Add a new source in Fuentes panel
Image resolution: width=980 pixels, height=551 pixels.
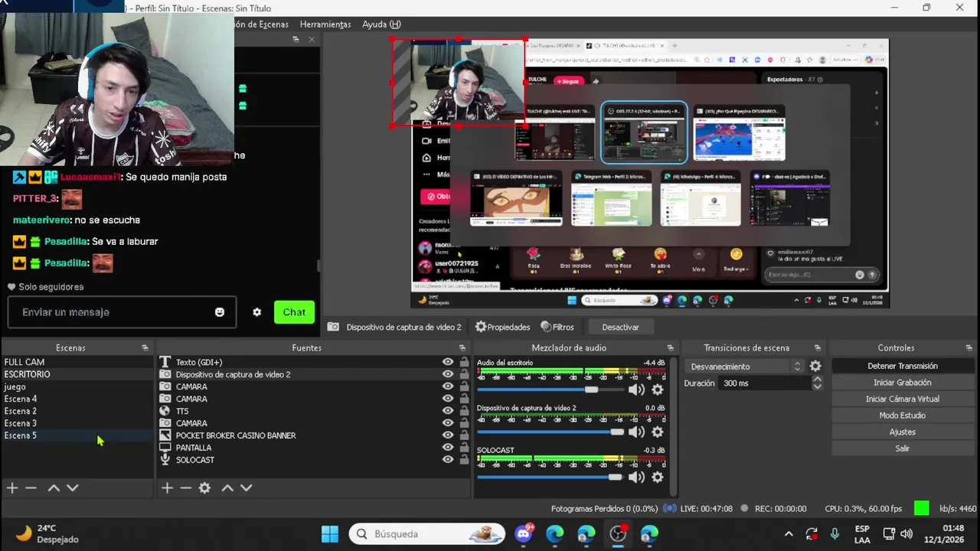(167, 487)
